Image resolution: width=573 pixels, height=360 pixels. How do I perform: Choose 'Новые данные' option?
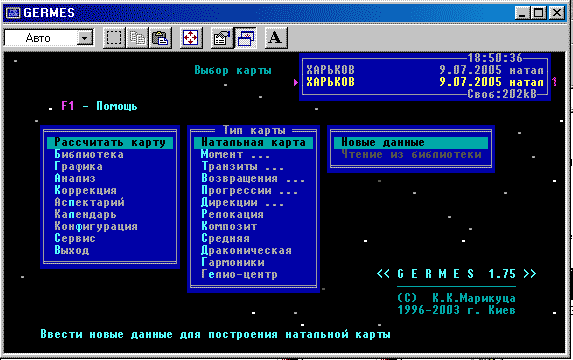411,142
